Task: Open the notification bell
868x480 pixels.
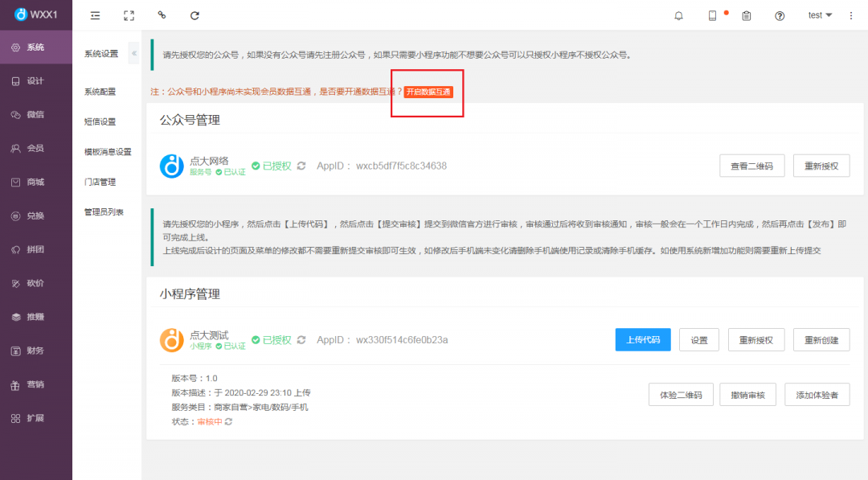Action: [679, 15]
